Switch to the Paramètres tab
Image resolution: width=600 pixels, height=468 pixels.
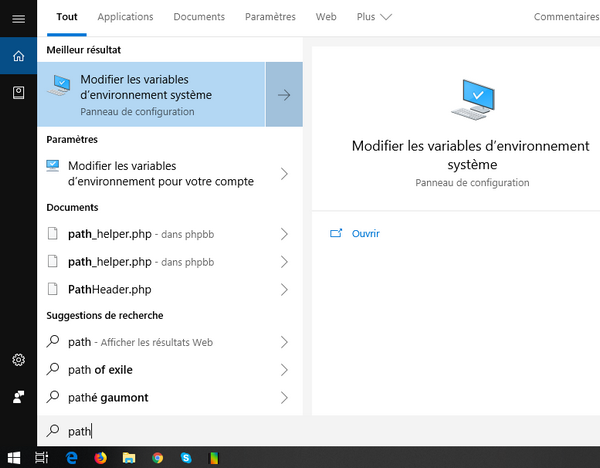coord(270,17)
